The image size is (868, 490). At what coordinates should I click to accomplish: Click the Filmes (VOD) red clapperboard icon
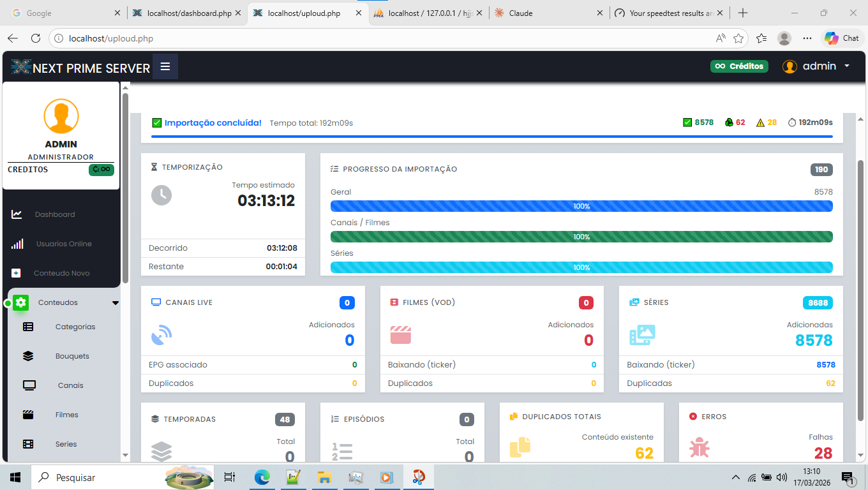tap(401, 335)
